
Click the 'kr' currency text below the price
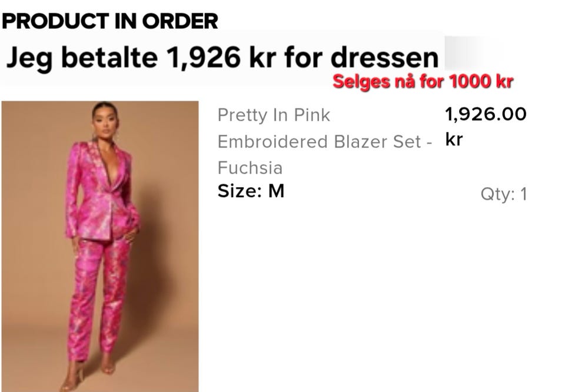[454, 139]
